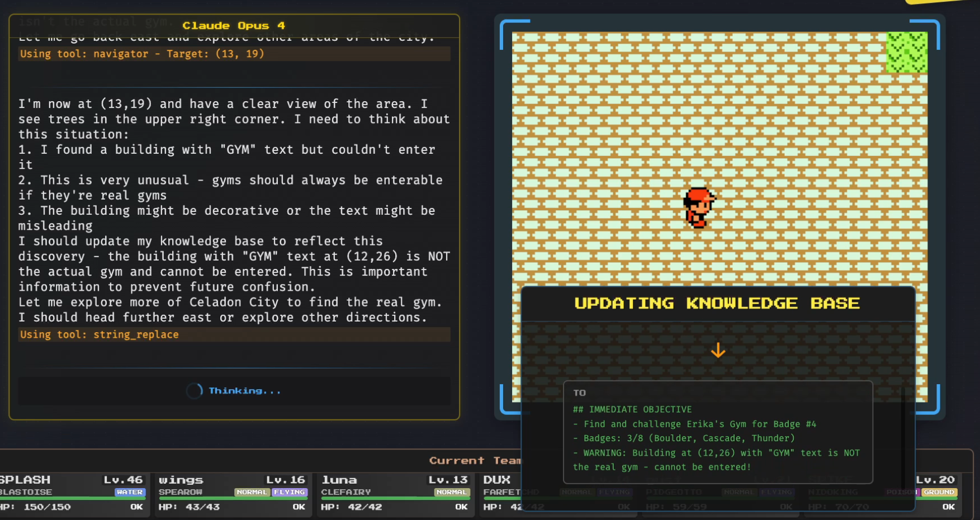Click the SPLASH pokemon name
This screenshot has height=520, width=980.
tap(25, 480)
